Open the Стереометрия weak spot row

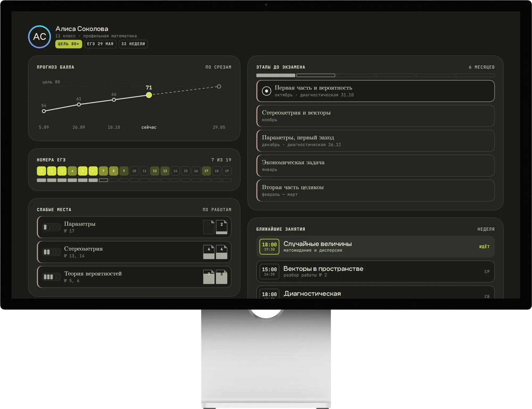tap(134, 252)
